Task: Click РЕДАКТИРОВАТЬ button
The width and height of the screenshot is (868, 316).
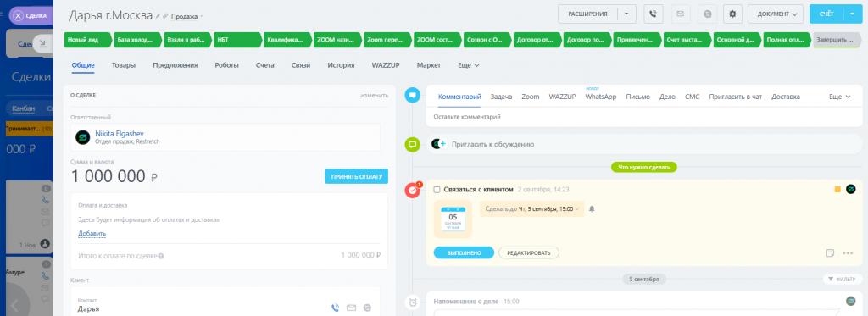Action: click(x=529, y=252)
